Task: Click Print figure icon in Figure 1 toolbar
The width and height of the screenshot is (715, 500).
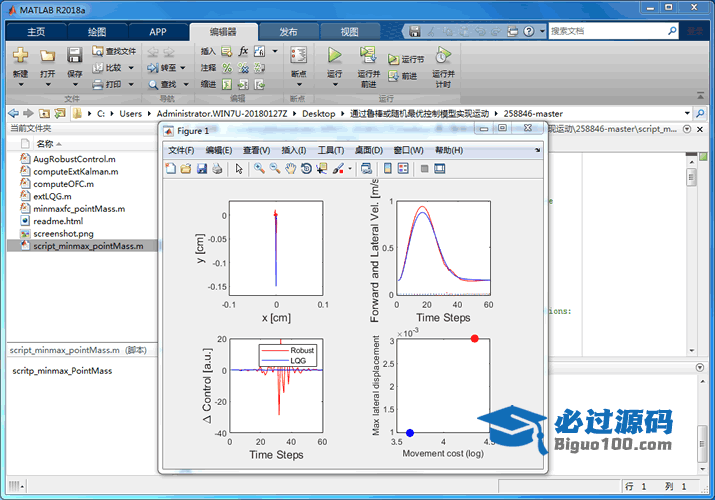Action: coord(218,169)
